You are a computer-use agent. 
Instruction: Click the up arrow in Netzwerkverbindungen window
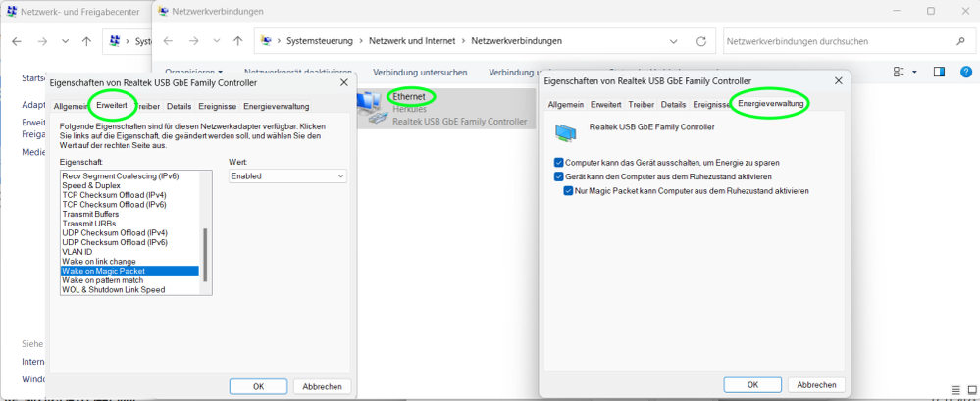(237, 42)
